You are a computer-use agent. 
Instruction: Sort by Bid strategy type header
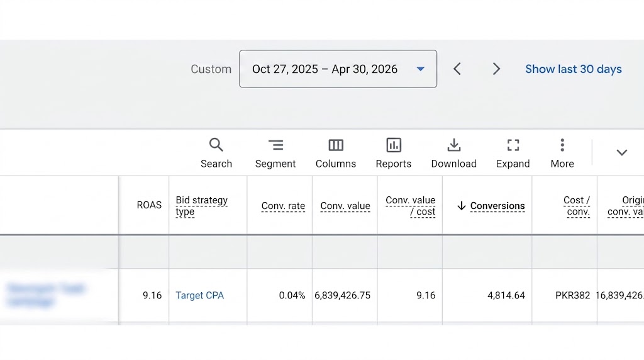[x=201, y=205]
